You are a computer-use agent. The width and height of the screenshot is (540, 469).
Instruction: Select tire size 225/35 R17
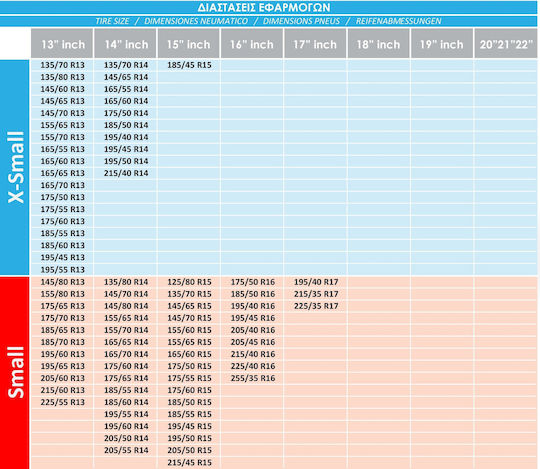[316, 306]
